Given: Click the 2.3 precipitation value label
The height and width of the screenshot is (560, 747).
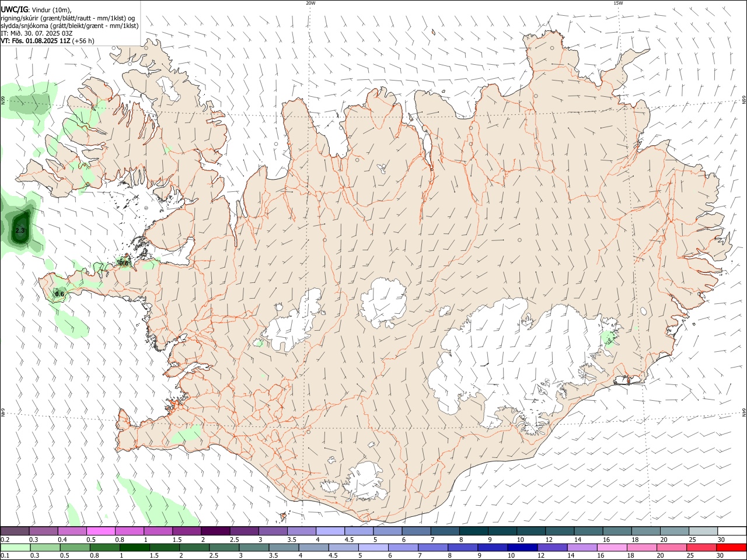Looking at the screenshot, I should tap(20, 230).
